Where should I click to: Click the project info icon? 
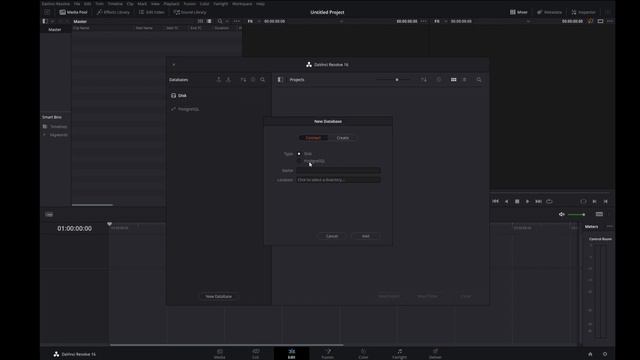click(x=439, y=80)
